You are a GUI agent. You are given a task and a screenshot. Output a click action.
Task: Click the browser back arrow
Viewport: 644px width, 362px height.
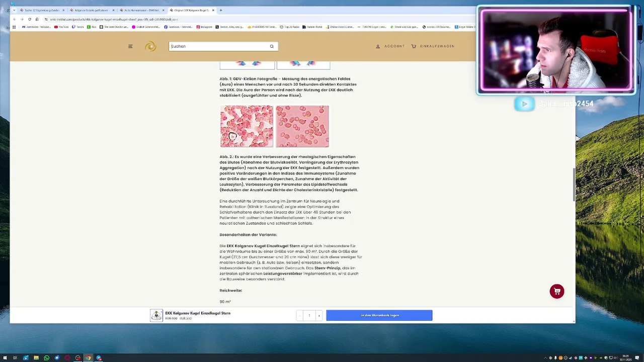(14, 19)
